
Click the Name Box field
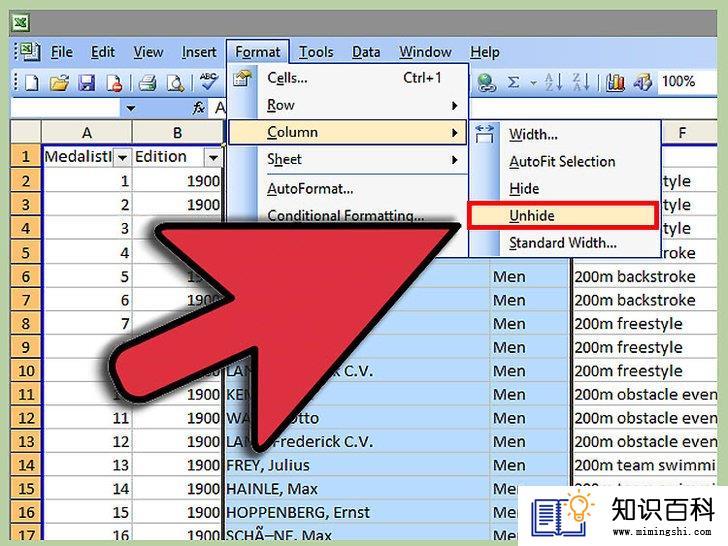[65, 108]
